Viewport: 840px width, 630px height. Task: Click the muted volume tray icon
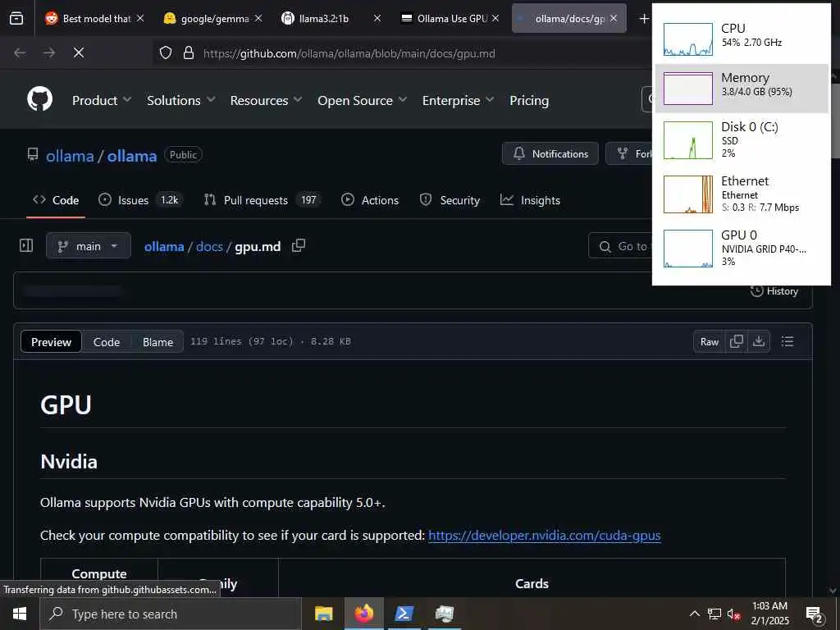[x=734, y=614]
